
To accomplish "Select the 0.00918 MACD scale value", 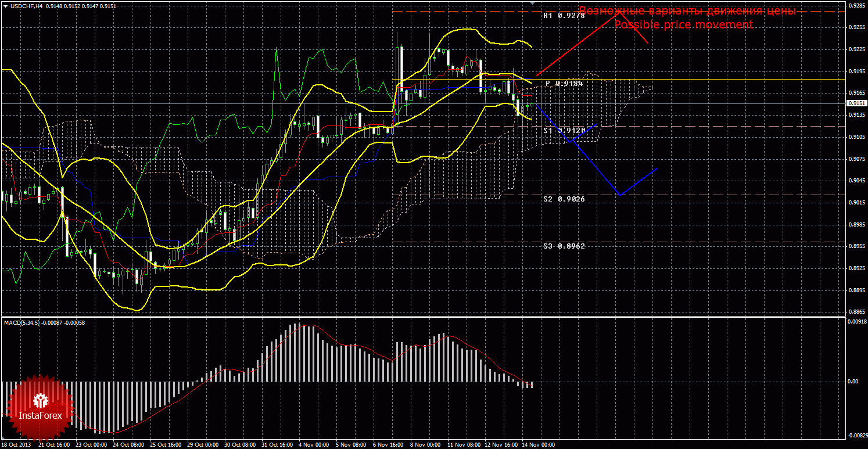I will pyautogui.click(x=856, y=321).
